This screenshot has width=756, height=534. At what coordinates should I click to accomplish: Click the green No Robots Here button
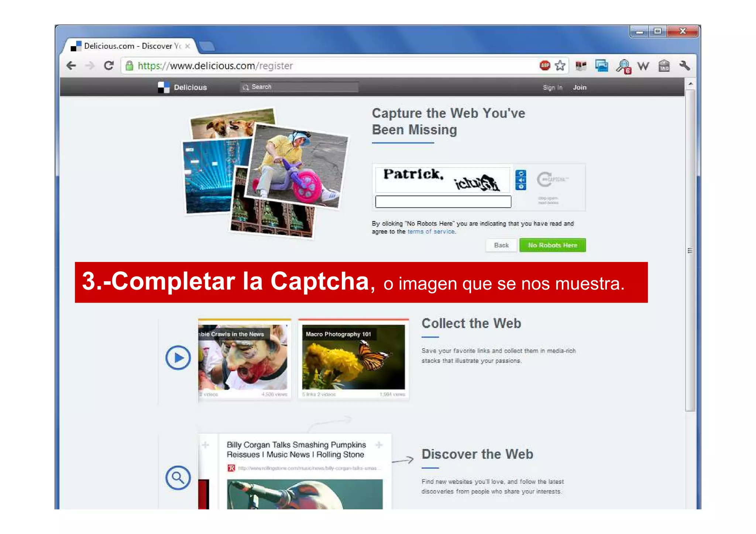click(552, 245)
